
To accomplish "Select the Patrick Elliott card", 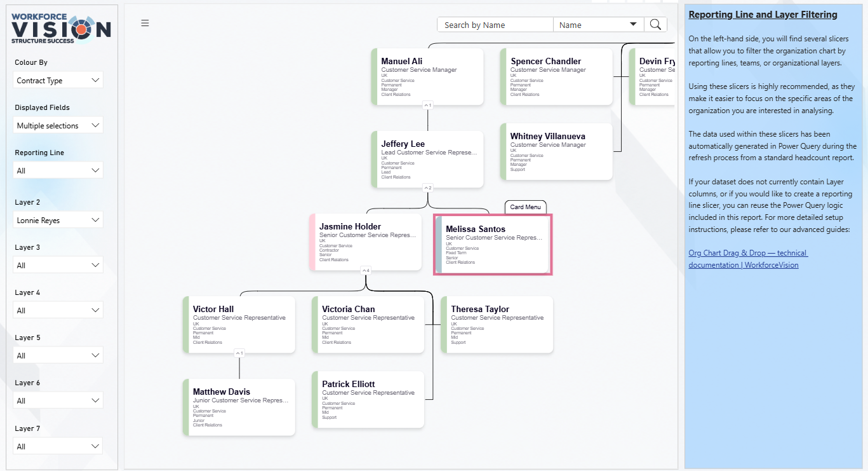I will (368, 399).
